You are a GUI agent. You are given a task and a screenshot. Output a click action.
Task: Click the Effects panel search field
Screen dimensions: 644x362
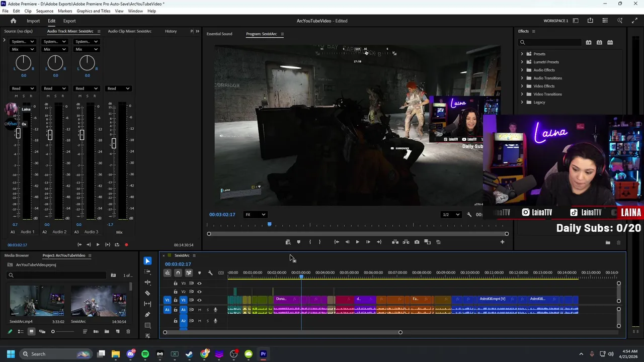click(550, 42)
